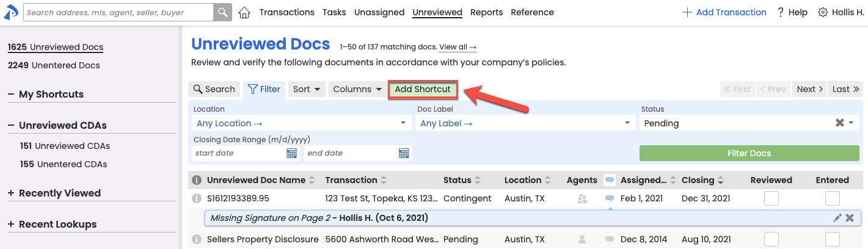Click the start date input field
This screenshot has height=249, width=868.
tap(238, 153)
